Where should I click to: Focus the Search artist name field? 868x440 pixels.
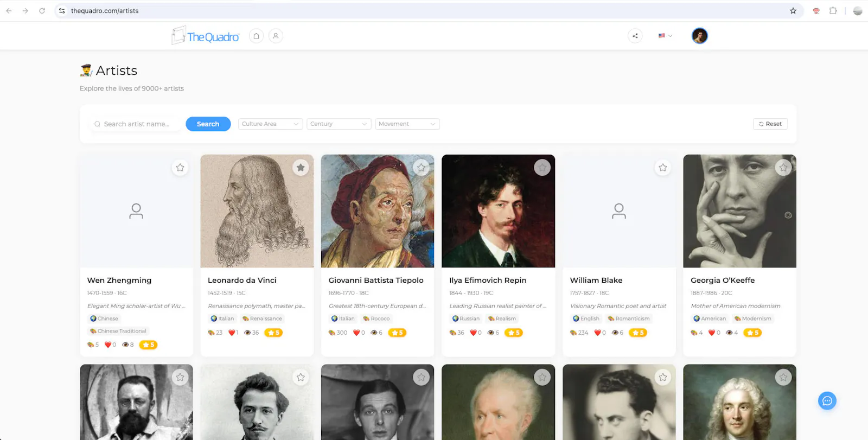pyautogui.click(x=135, y=124)
